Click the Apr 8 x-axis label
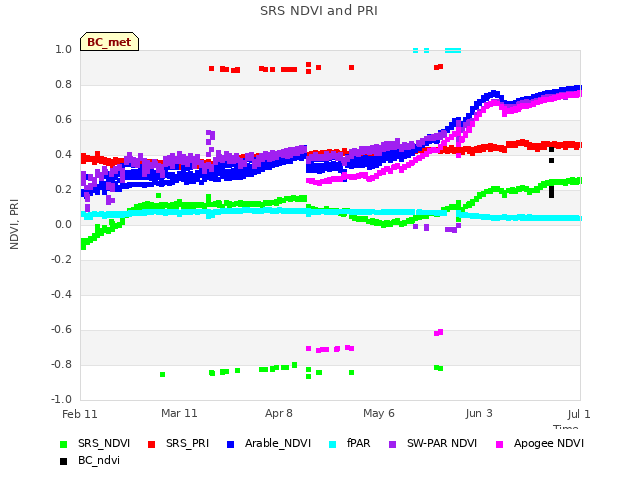The height and width of the screenshot is (480, 640). [x=279, y=413]
